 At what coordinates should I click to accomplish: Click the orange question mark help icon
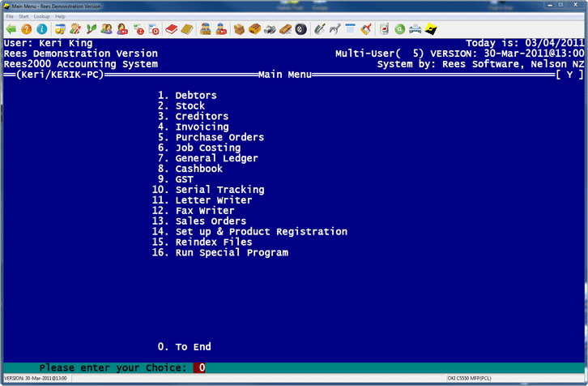pos(26,29)
